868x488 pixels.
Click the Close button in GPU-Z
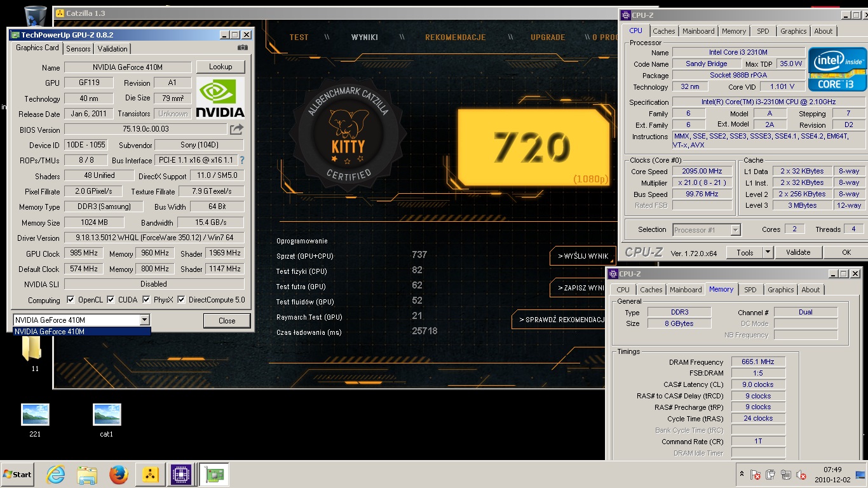tap(227, 320)
